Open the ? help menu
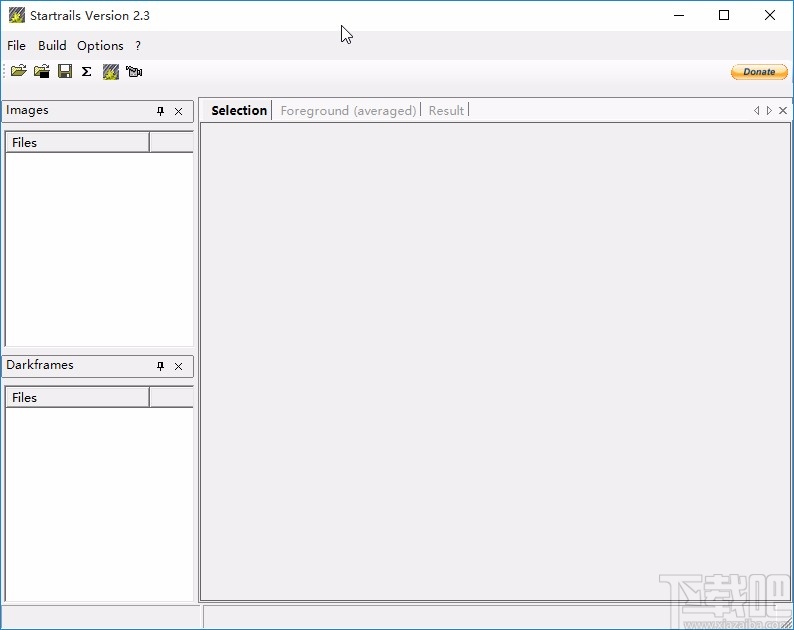This screenshot has height=630, width=794. (138, 46)
